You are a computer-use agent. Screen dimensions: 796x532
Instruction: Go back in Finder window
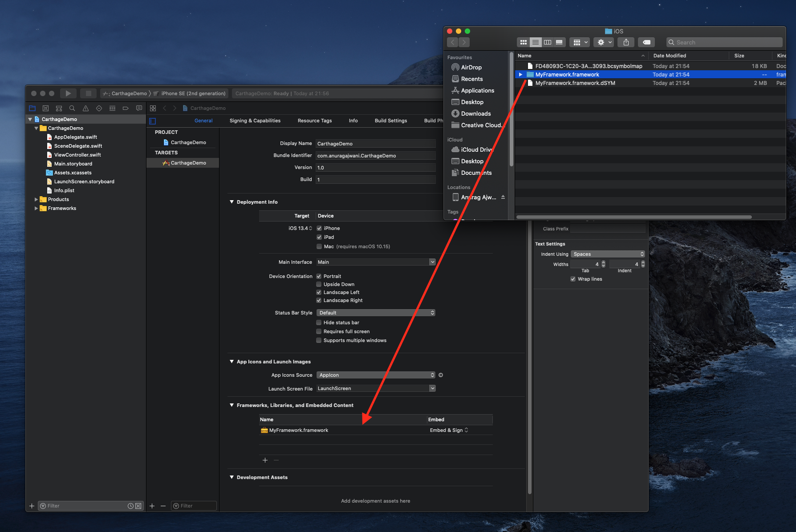(x=453, y=42)
